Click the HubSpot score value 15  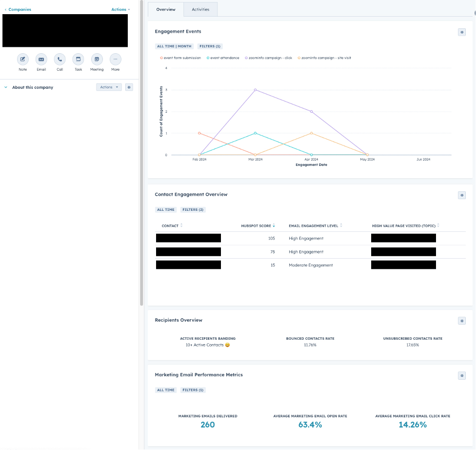[273, 265]
